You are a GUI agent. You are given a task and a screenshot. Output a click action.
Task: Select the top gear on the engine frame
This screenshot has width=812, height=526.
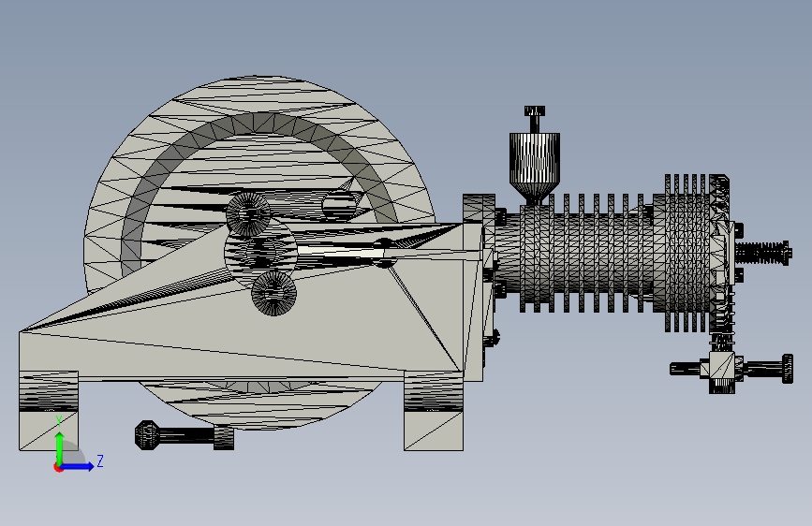pos(248,214)
